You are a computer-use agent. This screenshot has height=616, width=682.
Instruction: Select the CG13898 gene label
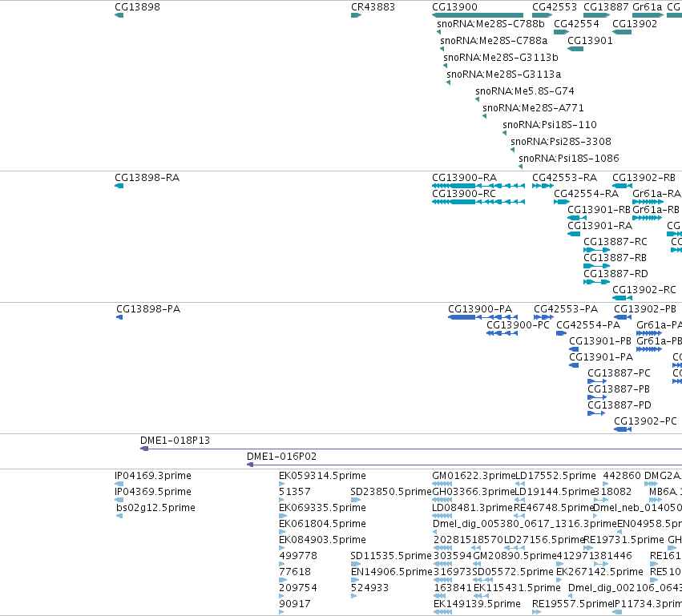[137, 7]
